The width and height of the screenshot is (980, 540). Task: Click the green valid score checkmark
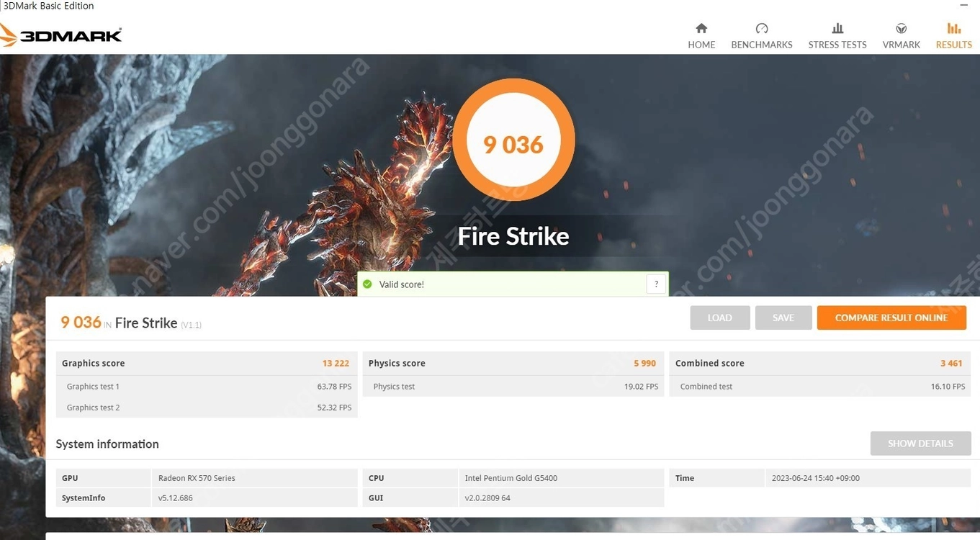click(x=367, y=284)
